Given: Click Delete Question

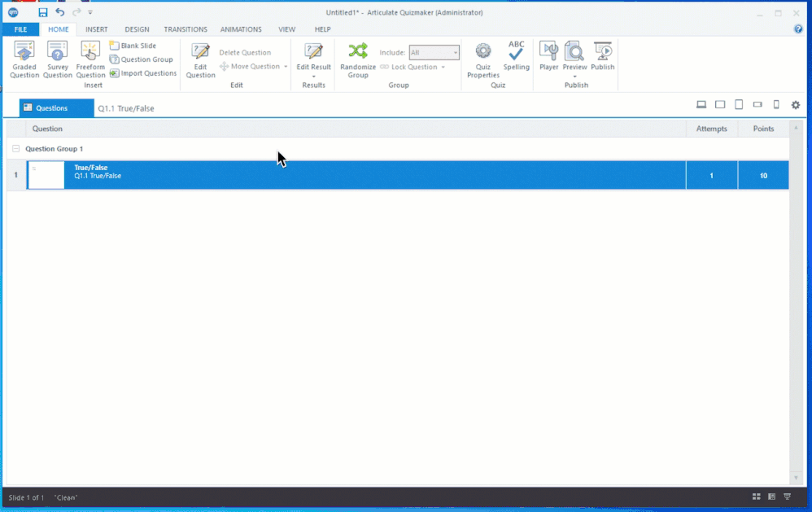Looking at the screenshot, I should pyautogui.click(x=244, y=52).
